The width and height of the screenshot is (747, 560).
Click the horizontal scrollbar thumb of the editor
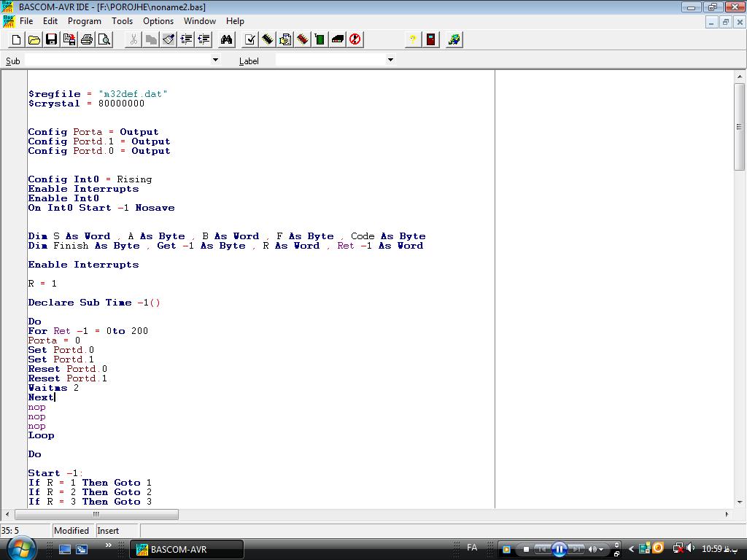(x=96, y=515)
